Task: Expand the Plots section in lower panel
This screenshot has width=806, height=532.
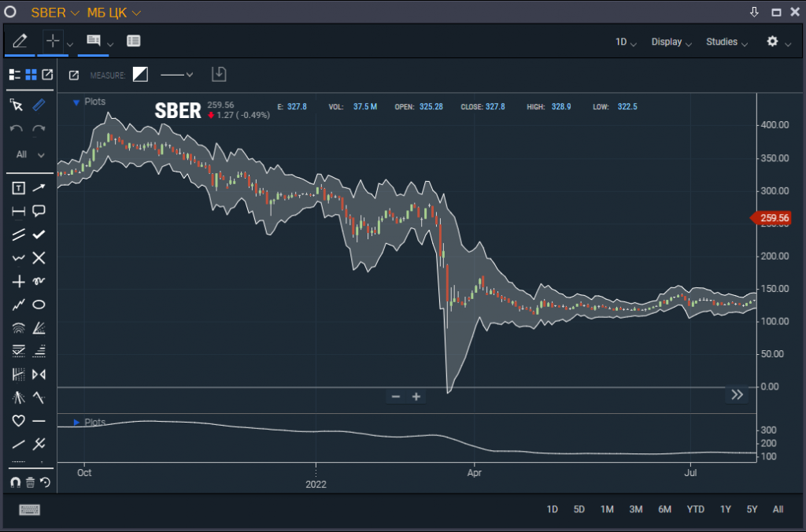Action: tap(76, 423)
